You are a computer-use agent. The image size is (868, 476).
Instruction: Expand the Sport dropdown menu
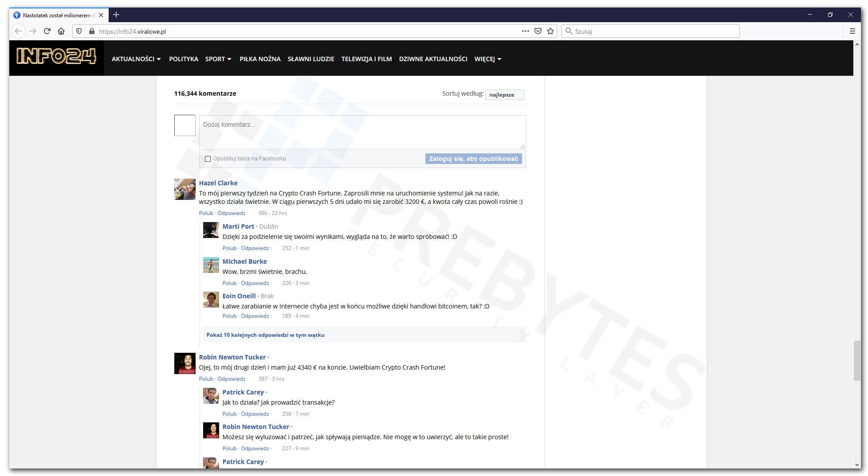tap(218, 59)
